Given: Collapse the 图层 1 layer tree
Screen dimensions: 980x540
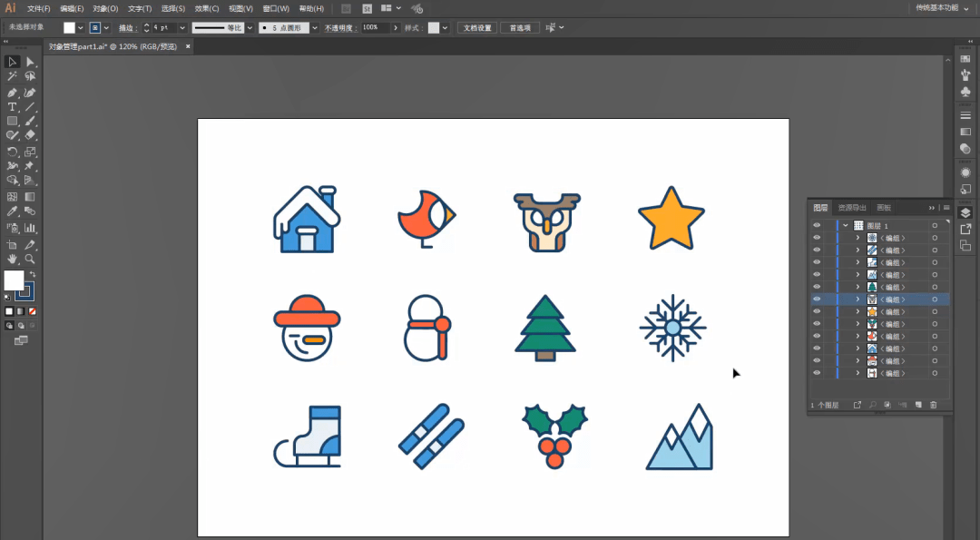Looking at the screenshot, I should tap(846, 226).
